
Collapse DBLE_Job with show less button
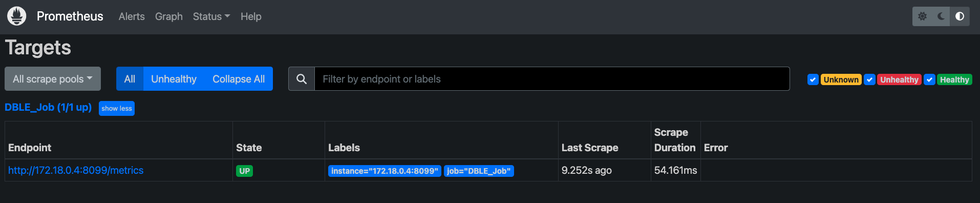[117, 108]
